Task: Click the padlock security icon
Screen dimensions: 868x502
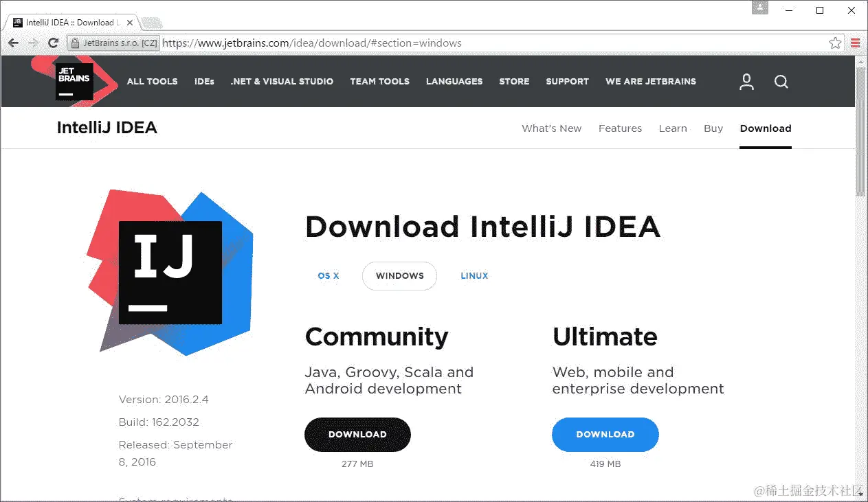Action: click(75, 43)
